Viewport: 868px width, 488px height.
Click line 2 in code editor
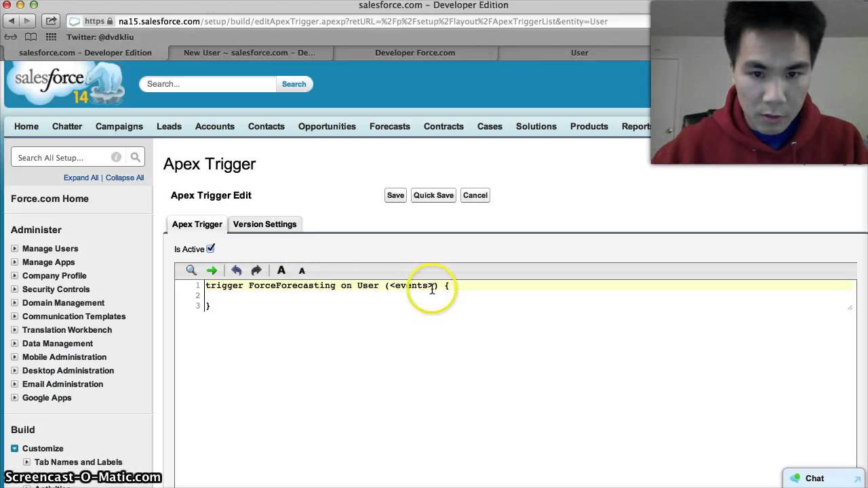pyautogui.click(x=528, y=296)
